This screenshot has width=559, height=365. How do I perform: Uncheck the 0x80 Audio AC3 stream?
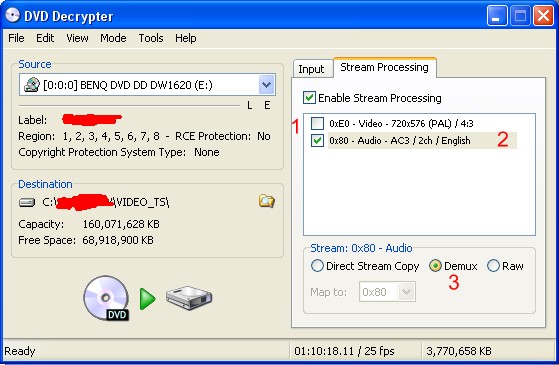click(x=317, y=140)
